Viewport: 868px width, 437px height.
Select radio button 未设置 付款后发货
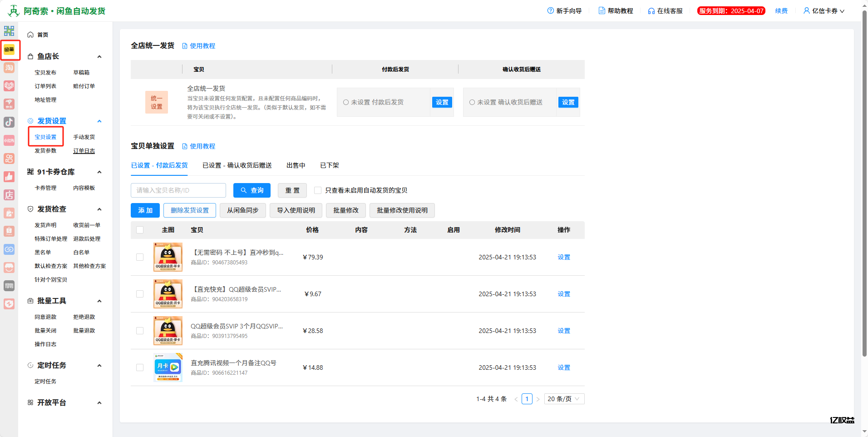point(346,102)
